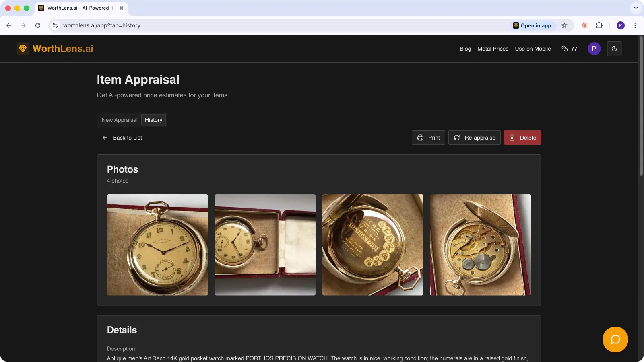This screenshot has height=362, width=644.
Task: Print this appraisal
Action: pos(428,138)
